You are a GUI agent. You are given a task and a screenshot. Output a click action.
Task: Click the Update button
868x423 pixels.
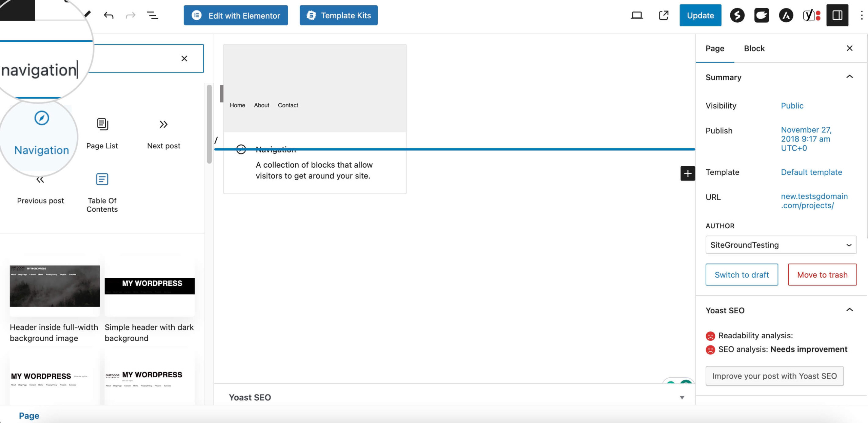[x=700, y=15]
